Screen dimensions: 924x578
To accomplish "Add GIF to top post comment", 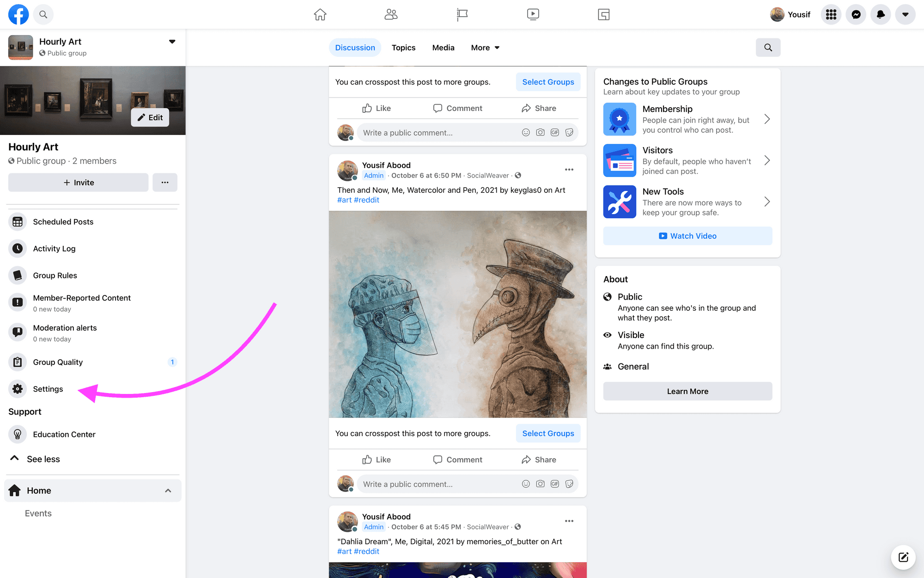I will (555, 133).
